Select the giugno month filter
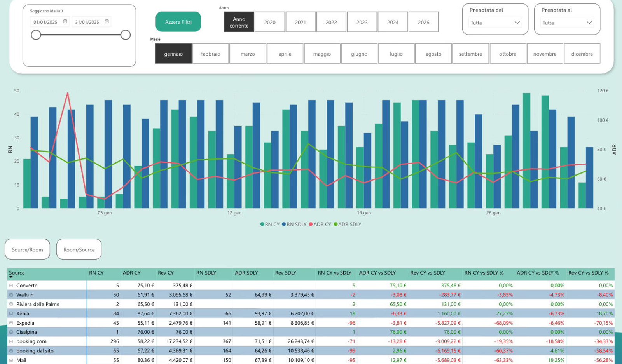 pyautogui.click(x=359, y=54)
